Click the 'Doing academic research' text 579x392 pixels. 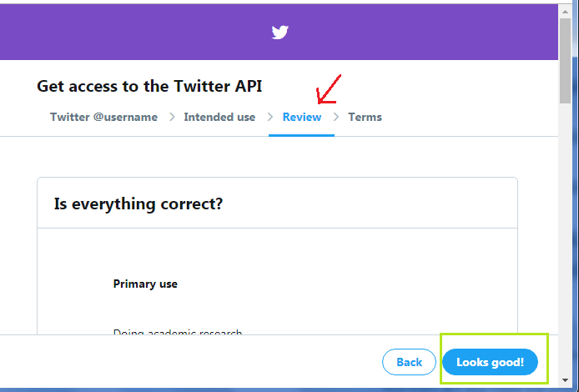(177, 333)
